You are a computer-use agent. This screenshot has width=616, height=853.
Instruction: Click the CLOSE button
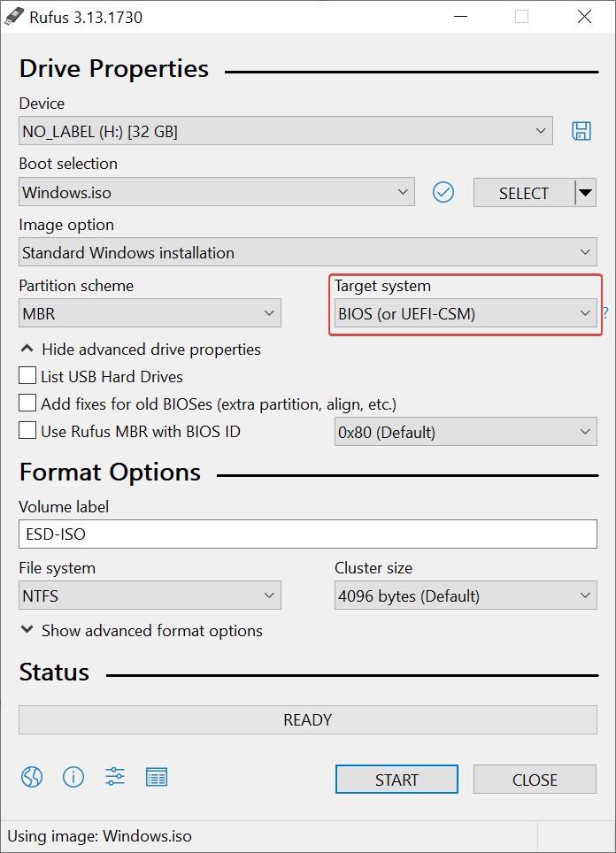tap(535, 780)
